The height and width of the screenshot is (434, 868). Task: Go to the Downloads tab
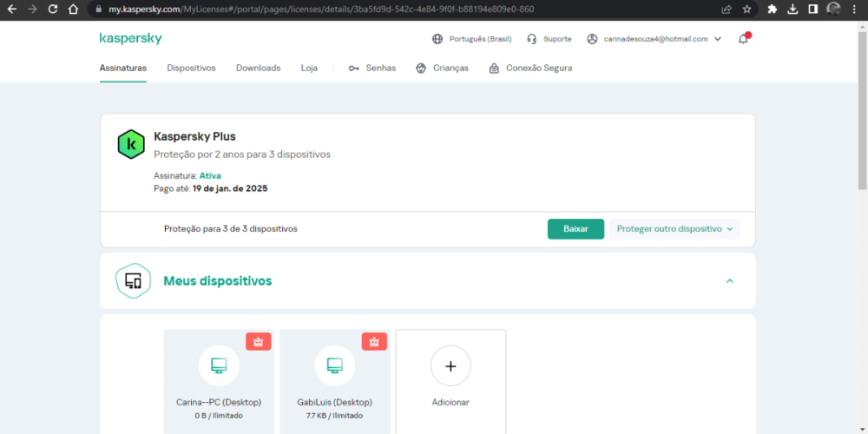click(259, 68)
